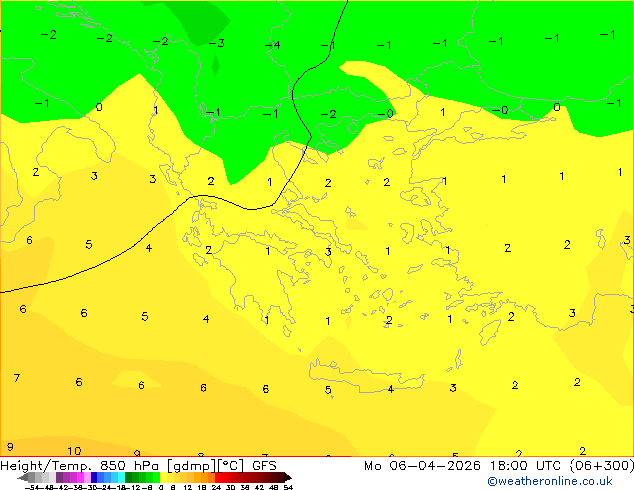Click the grey left arrow end of legend

pos(22,477)
